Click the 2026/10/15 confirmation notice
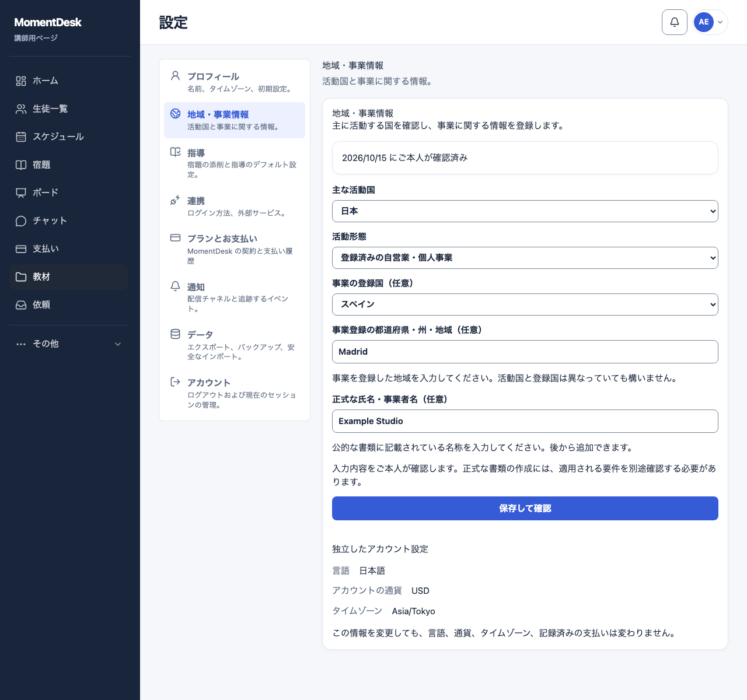Screen dimensions: 747x700 click(525, 157)
